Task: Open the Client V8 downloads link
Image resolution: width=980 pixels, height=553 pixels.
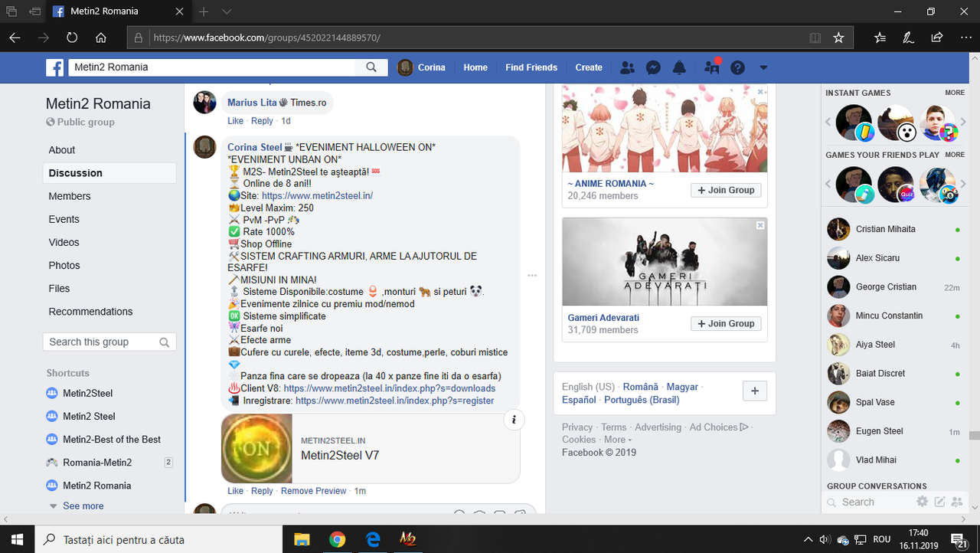Action: (389, 388)
